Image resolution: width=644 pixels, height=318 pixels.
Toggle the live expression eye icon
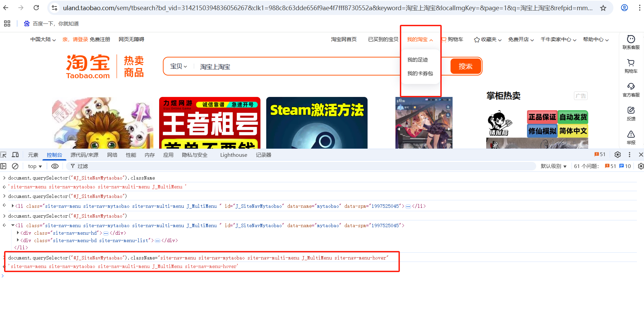(x=55, y=166)
